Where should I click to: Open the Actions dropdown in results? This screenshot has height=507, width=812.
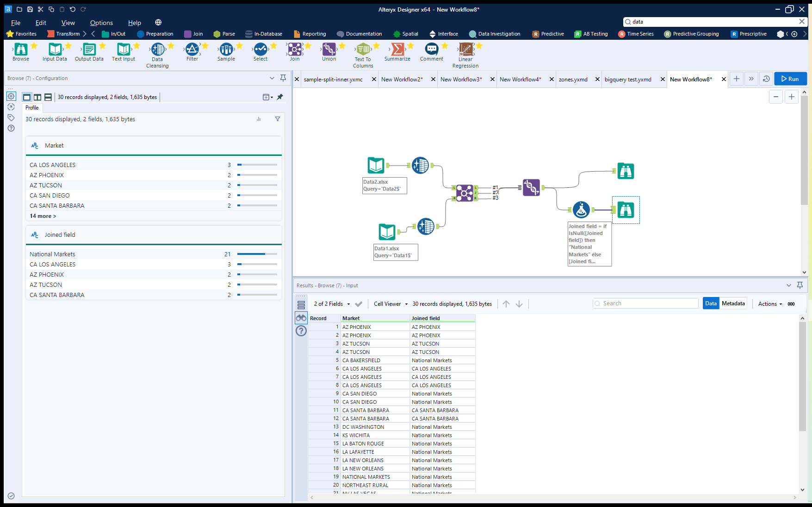pyautogui.click(x=769, y=304)
